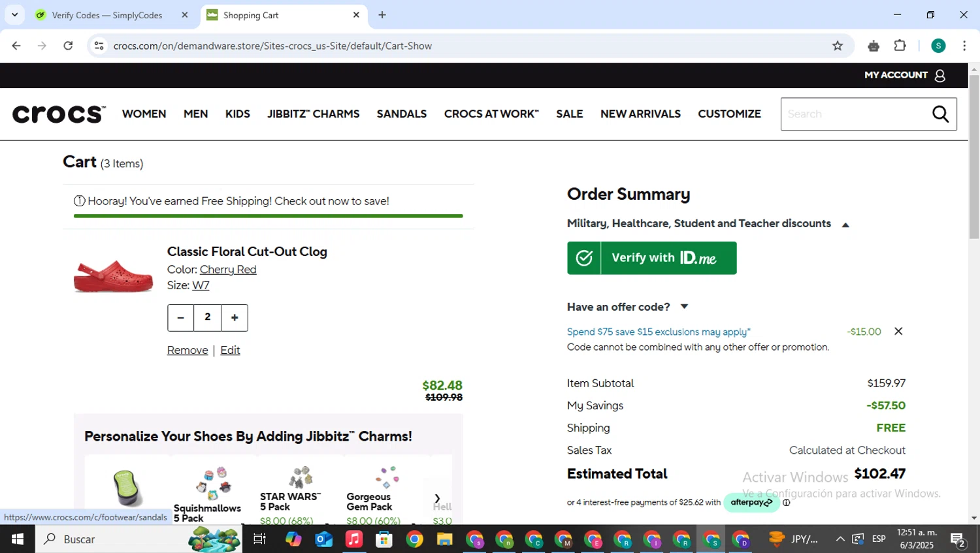Screen dimensions: 980x553
Task: Click Spend $75 save $15 offer link
Action: 659,332
